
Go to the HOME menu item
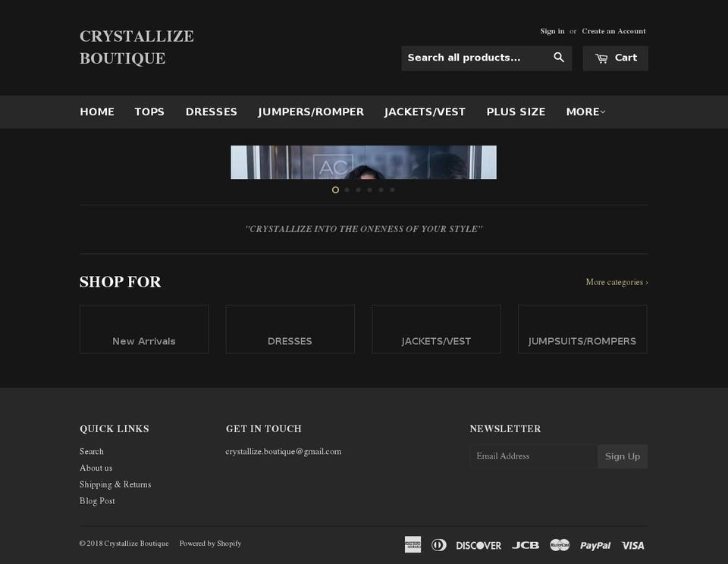point(97,112)
